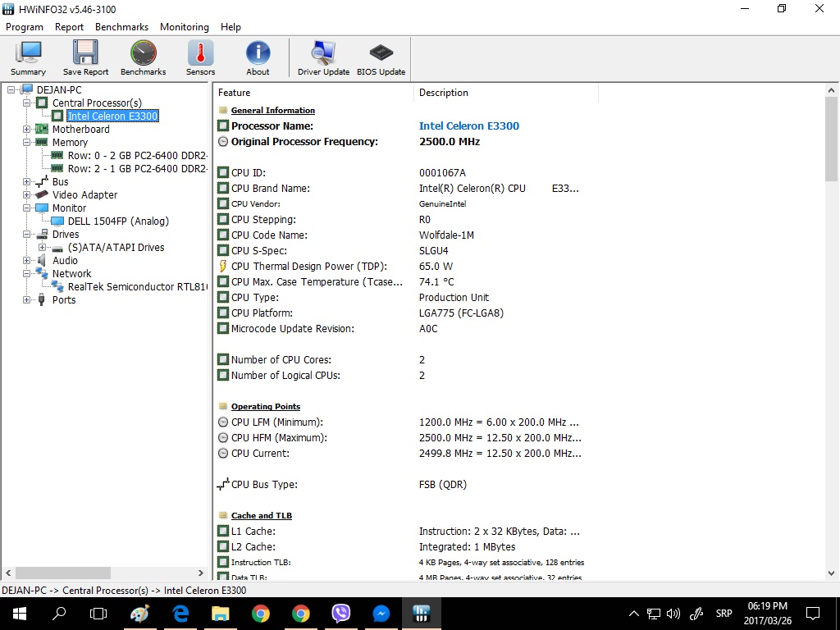Click the Video Adapter card icon
840x630 pixels.
[x=42, y=195]
